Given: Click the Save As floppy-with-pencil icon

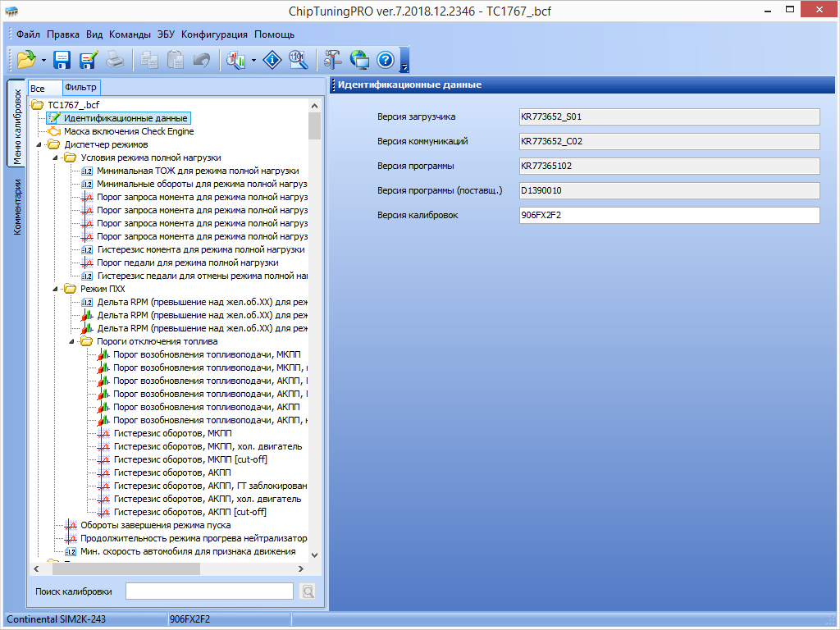Looking at the screenshot, I should tap(88, 60).
